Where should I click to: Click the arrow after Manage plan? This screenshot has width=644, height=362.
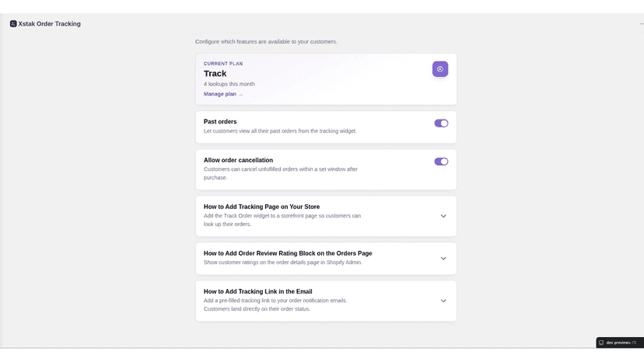(x=240, y=95)
